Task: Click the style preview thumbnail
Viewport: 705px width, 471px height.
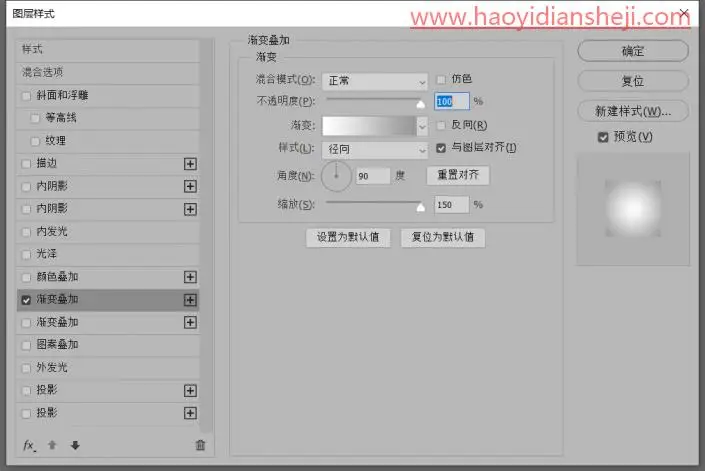Action: [x=633, y=209]
